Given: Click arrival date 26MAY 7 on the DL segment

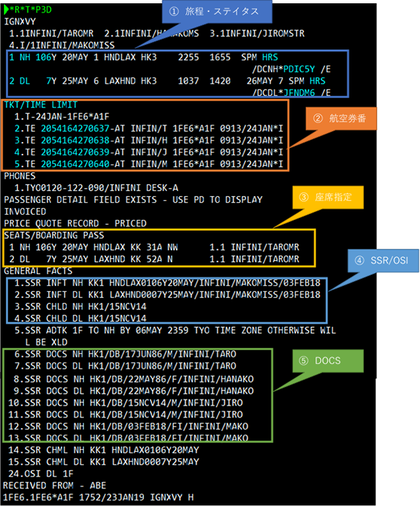Looking at the screenshot, I should click(265, 81).
